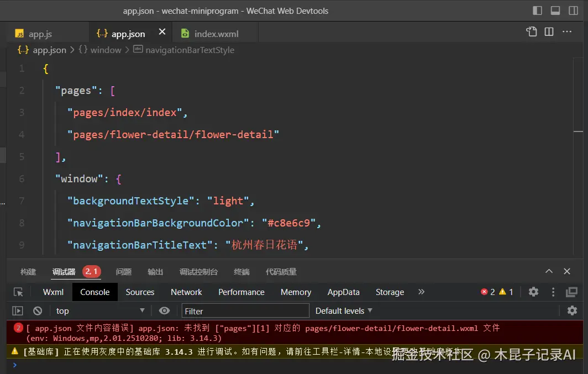Open the Memory devtools tab

point(296,292)
